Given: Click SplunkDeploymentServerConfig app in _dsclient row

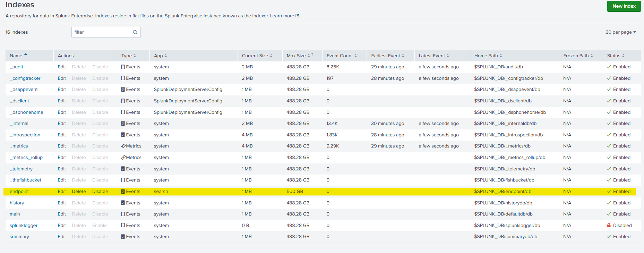Looking at the screenshot, I should (188, 101).
